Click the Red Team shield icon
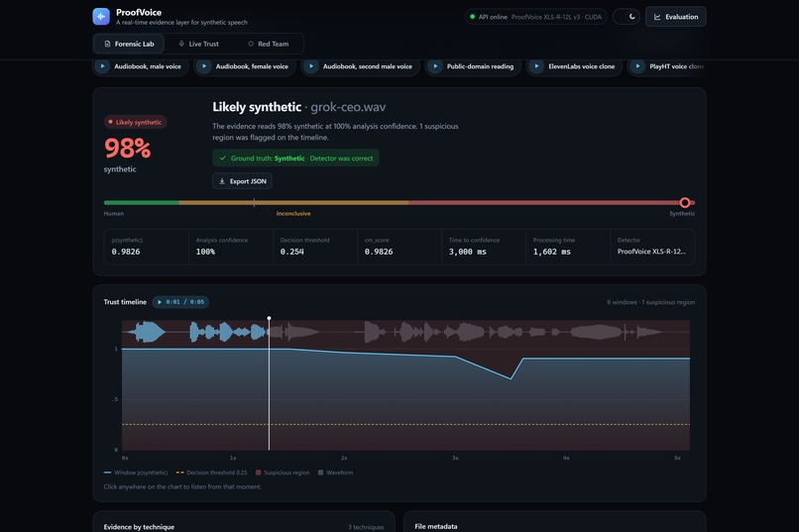 point(250,44)
